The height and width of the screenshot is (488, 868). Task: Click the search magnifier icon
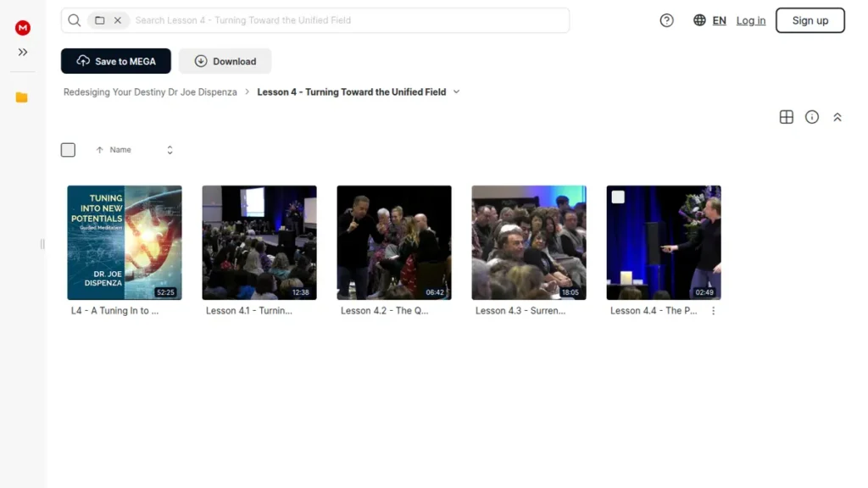coord(75,20)
